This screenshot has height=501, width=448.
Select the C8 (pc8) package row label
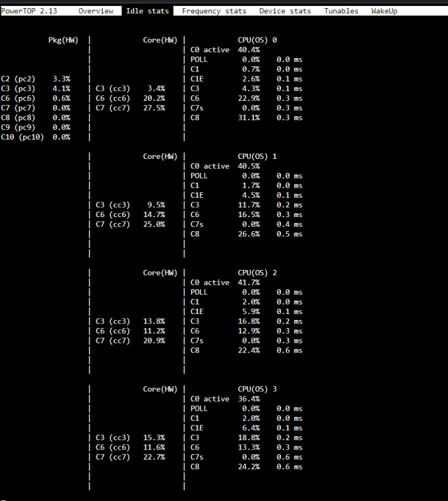(18, 118)
